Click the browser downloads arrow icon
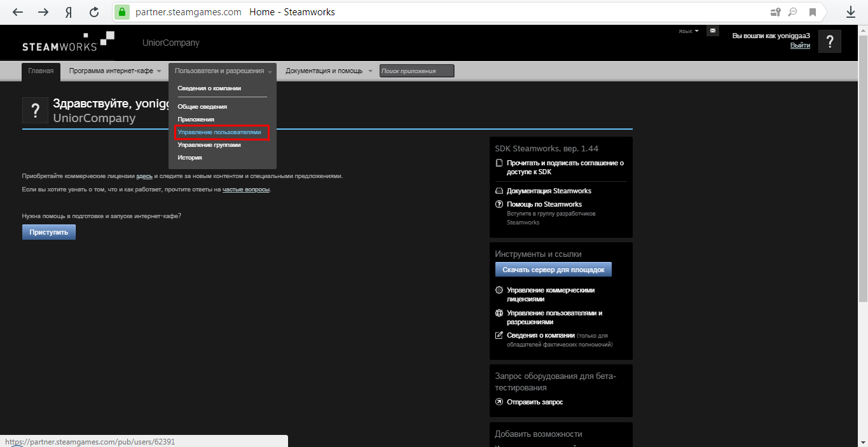The width and height of the screenshot is (868, 447). [850, 12]
